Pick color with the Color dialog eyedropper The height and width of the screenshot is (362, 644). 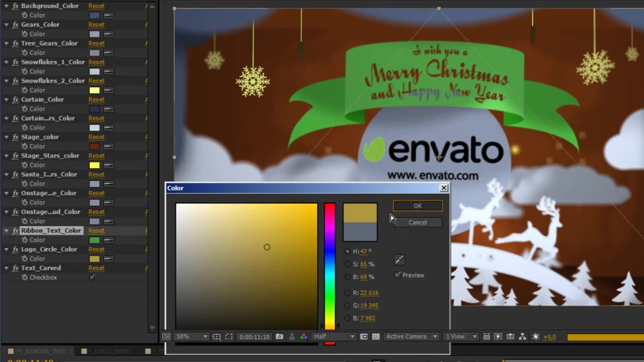point(399,259)
